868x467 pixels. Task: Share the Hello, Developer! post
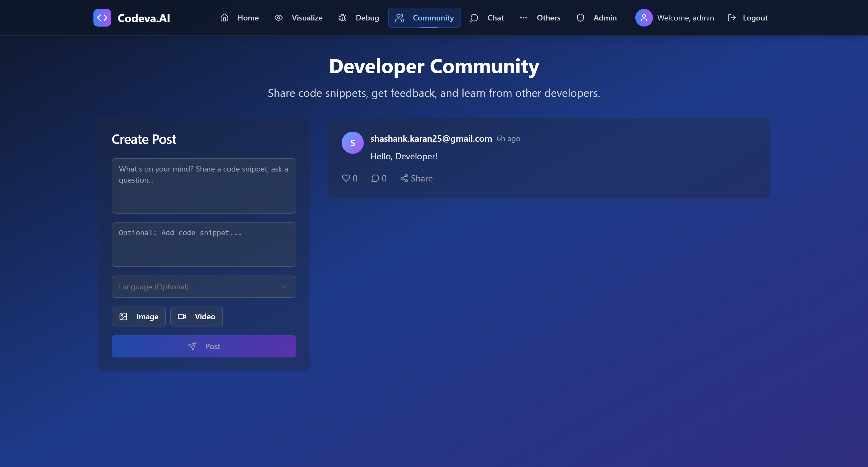[x=416, y=178]
